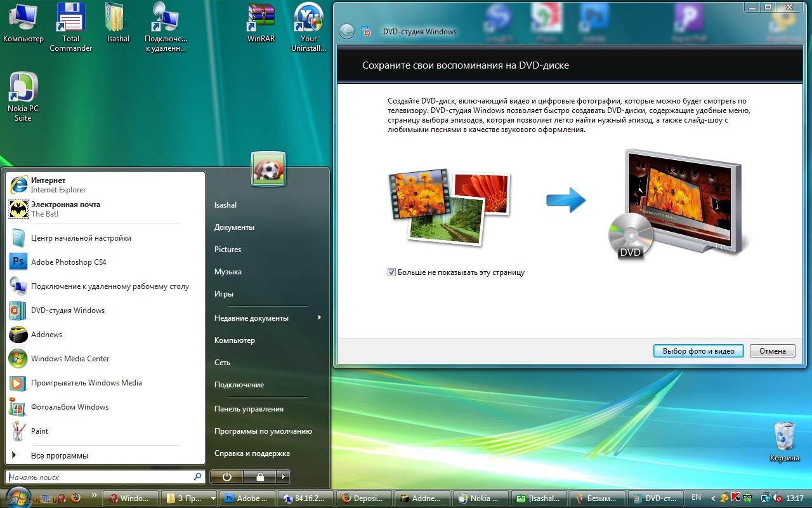Click the Firefox quick launch icon
The width and height of the screenshot is (812, 508).
coord(76,497)
